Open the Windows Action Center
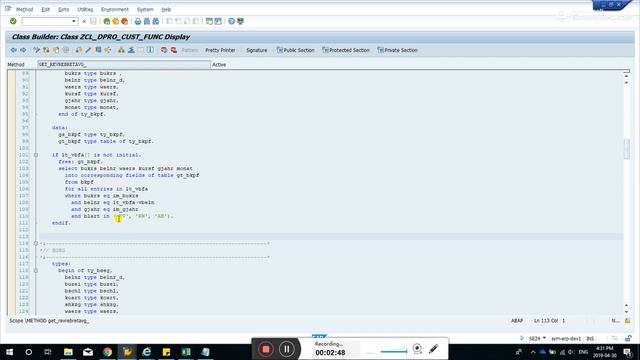 click(628, 352)
